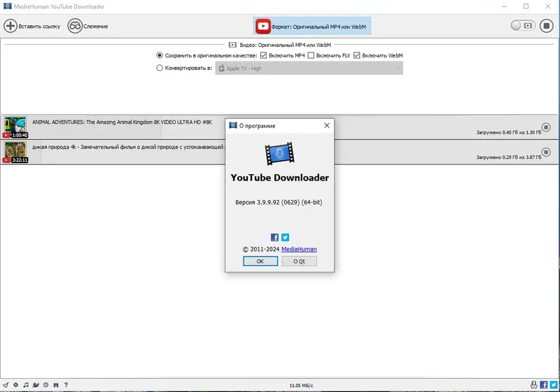Close the О программе dialog
The width and height of the screenshot is (560, 392).
[x=327, y=125]
